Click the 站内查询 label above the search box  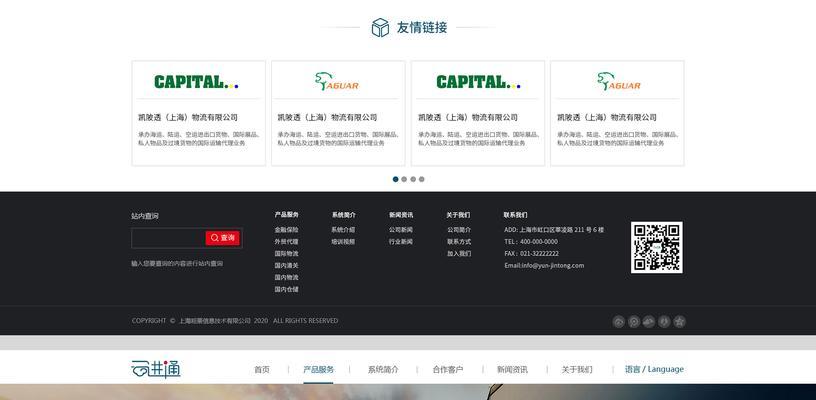point(145,216)
